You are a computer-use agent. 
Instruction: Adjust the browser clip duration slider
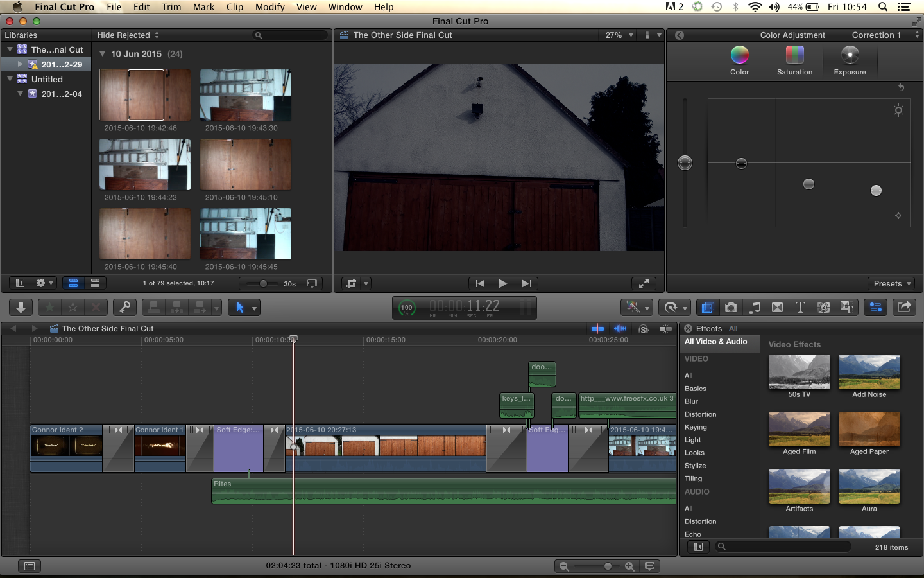point(263,283)
